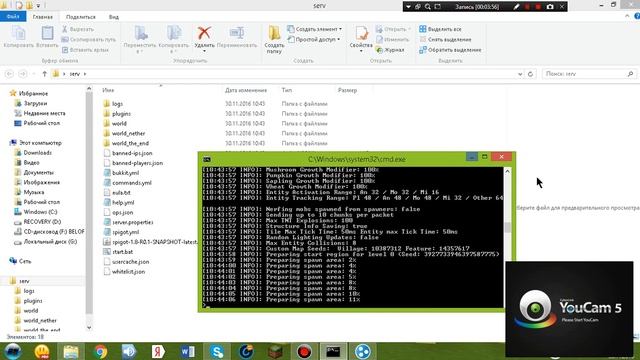
Task: Click the Explorer Forward arrow
Action: point(22,74)
